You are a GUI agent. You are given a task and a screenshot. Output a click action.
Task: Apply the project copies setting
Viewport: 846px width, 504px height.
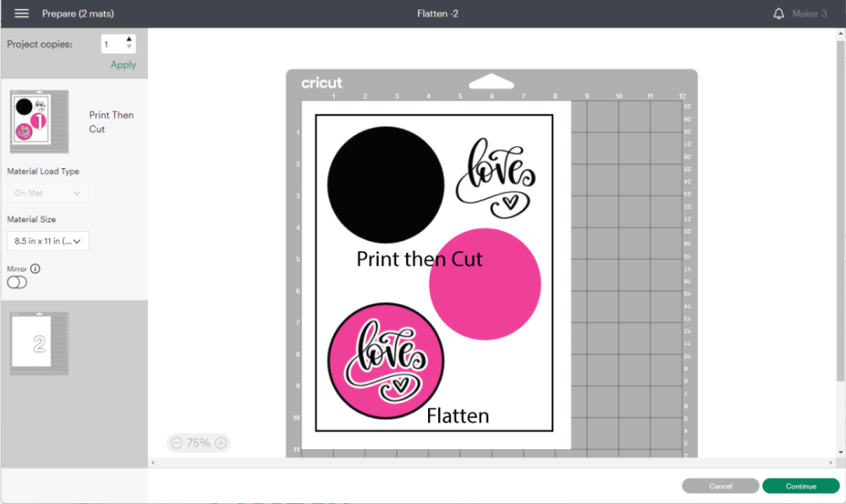pyautogui.click(x=123, y=64)
